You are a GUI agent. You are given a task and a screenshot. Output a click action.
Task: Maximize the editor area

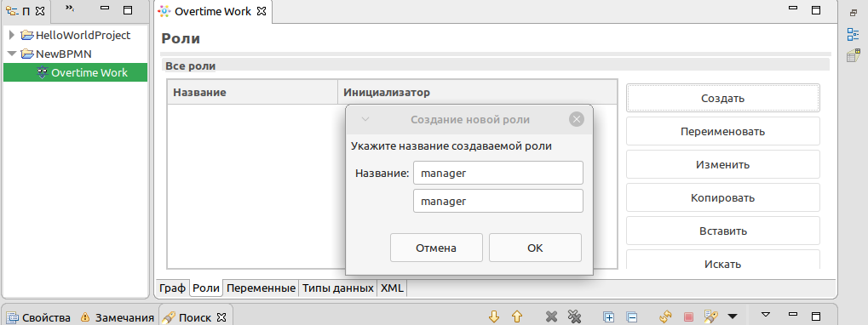815,10
